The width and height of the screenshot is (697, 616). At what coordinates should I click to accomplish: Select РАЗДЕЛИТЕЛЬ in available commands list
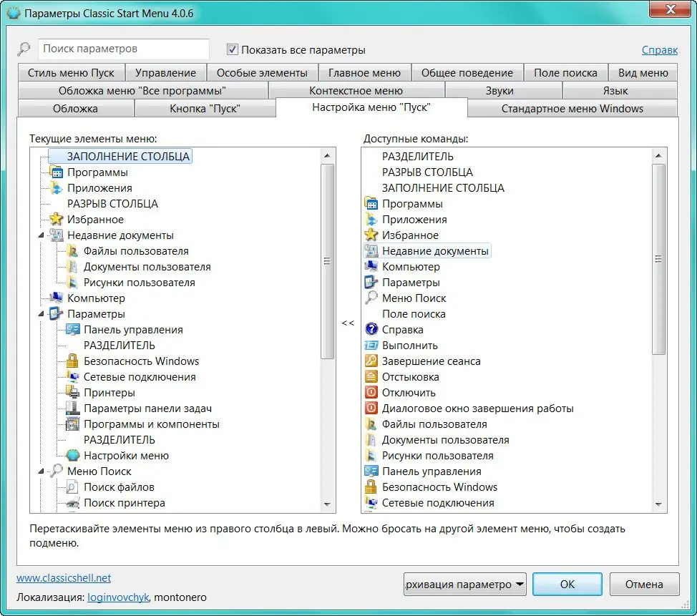point(417,156)
